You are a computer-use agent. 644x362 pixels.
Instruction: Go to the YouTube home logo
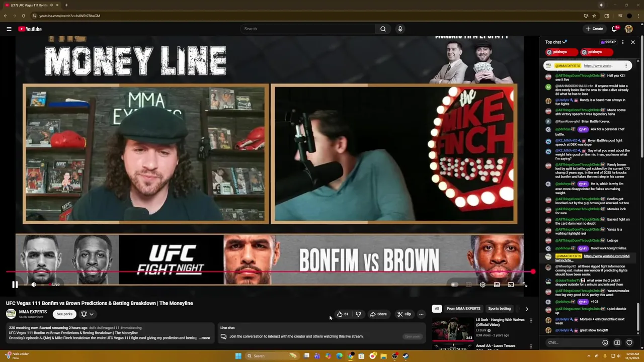pos(30,29)
